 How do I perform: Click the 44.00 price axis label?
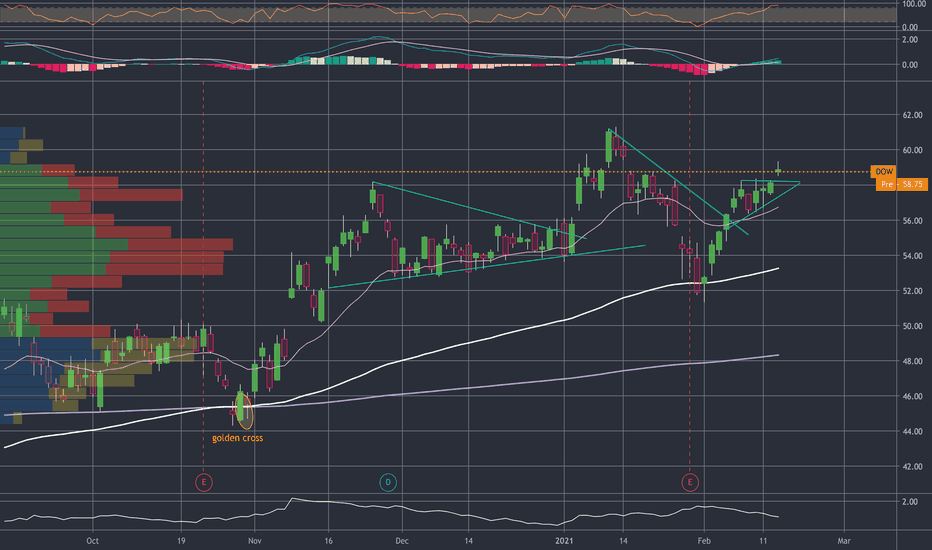coord(912,431)
